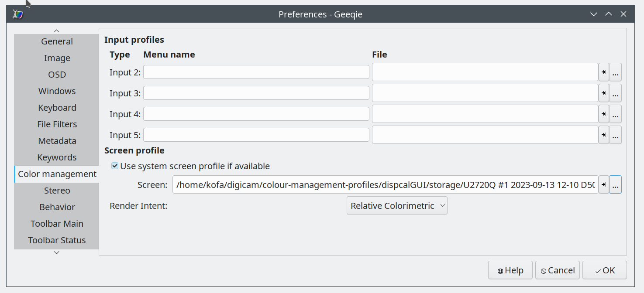The height and width of the screenshot is (293, 644).
Task: Focus the Input 5 menu name field
Action: tap(256, 135)
